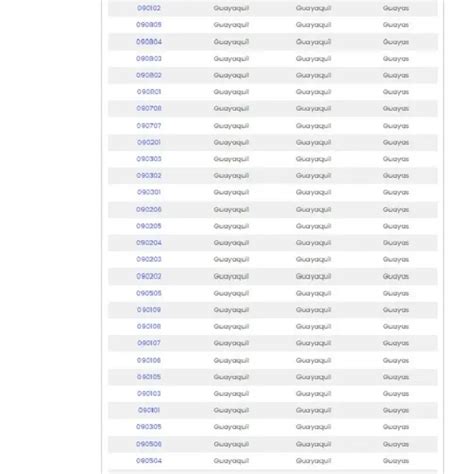Click the 090107 code link

pyautogui.click(x=149, y=343)
